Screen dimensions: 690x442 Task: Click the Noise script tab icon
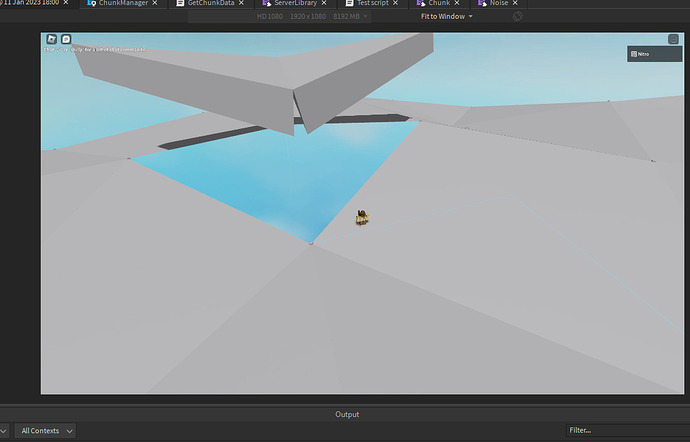tap(482, 4)
